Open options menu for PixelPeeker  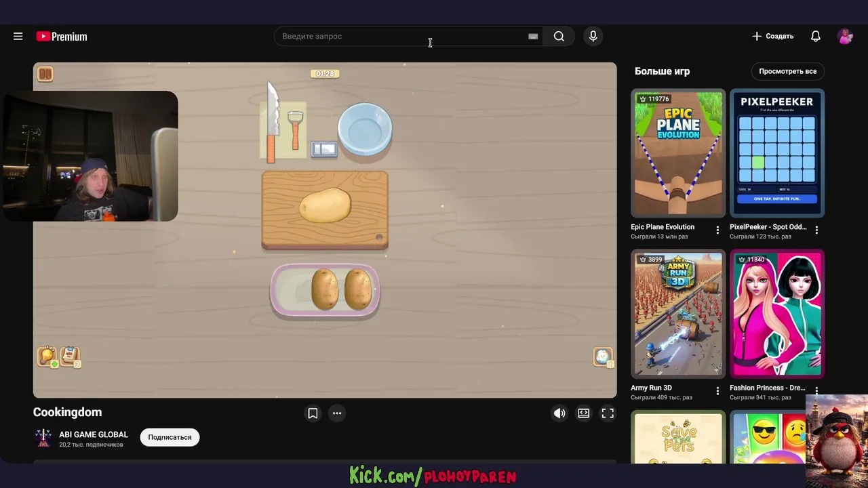click(x=816, y=230)
